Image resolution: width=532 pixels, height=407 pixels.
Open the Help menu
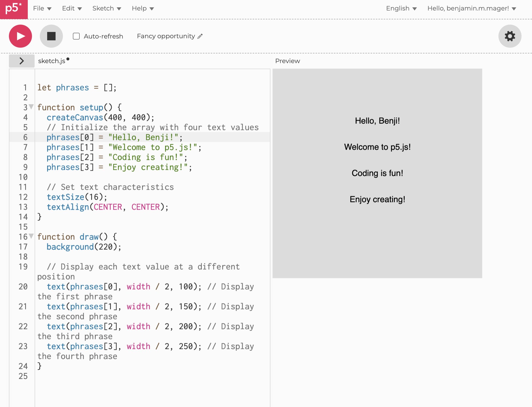[x=142, y=8]
